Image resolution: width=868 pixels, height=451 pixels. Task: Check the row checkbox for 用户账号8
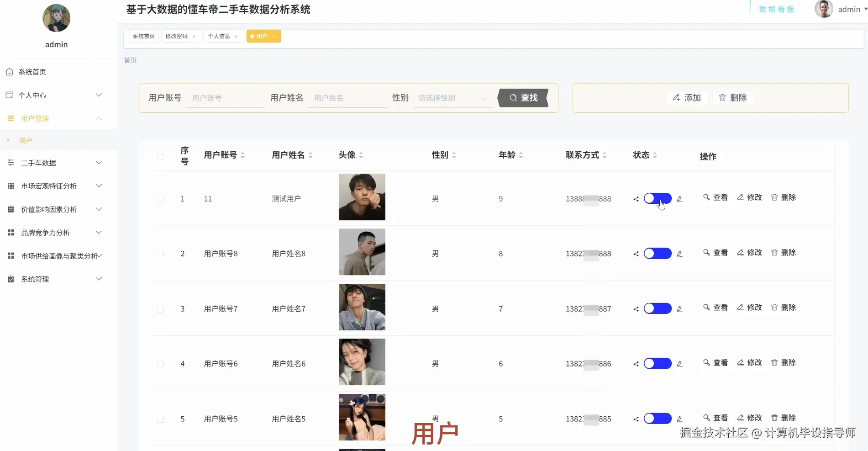point(160,254)
